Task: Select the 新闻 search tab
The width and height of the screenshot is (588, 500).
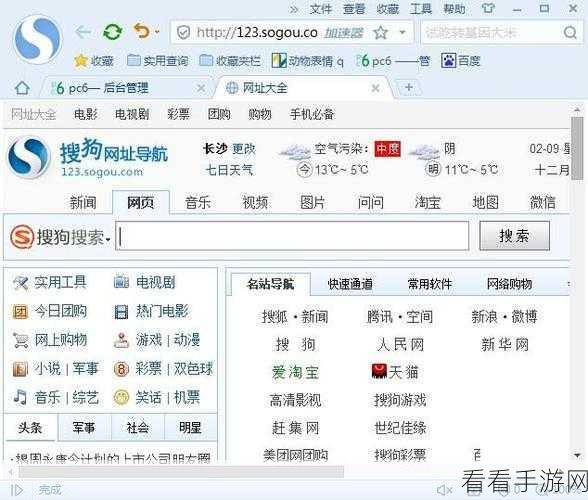Action: pyautogui.click(x=83, y=203)
